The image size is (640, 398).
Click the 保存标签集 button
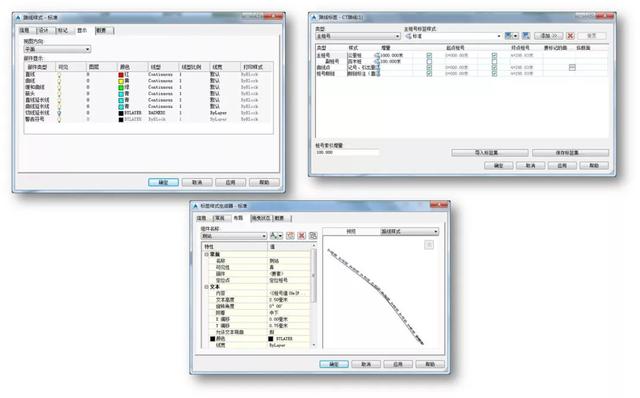tap(570, 153)
